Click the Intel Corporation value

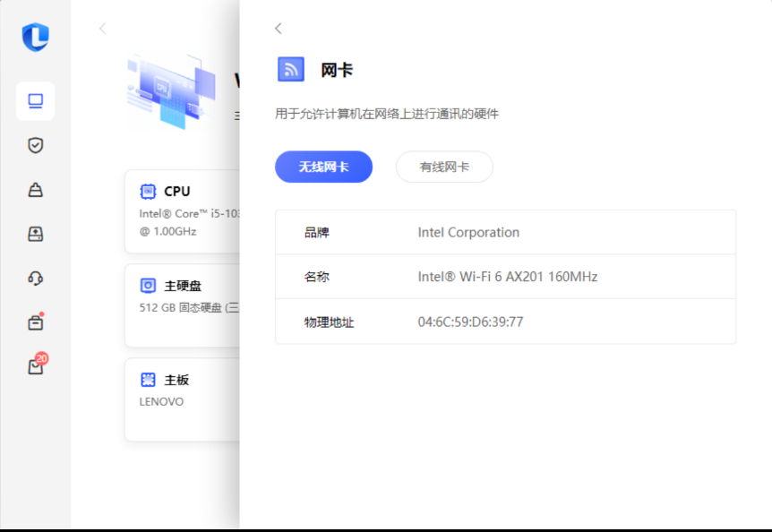point(468,232)
